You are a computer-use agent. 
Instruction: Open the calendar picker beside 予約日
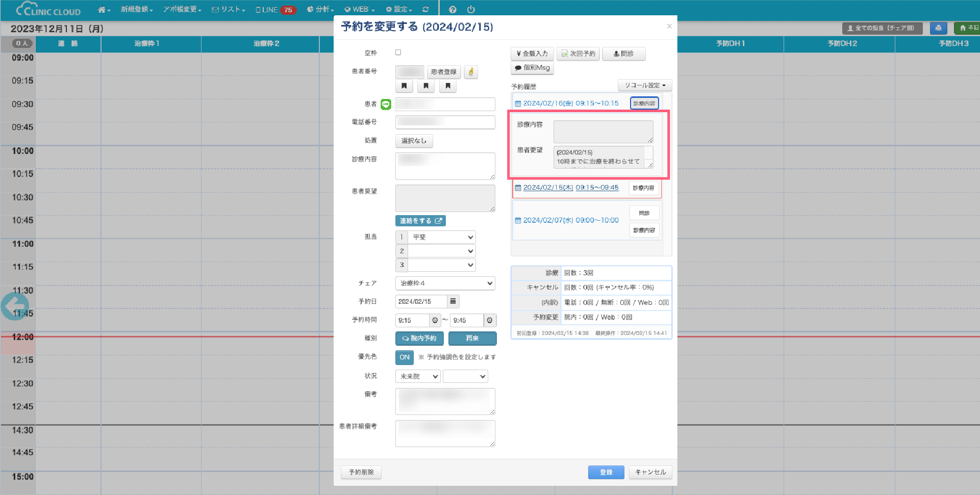click(453, 302)
